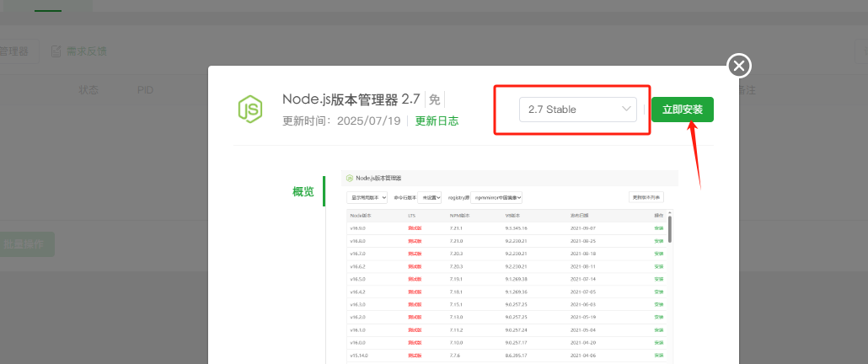Open registry源 dropdown in the preview
868x364 pixels.
click(496, 197)
